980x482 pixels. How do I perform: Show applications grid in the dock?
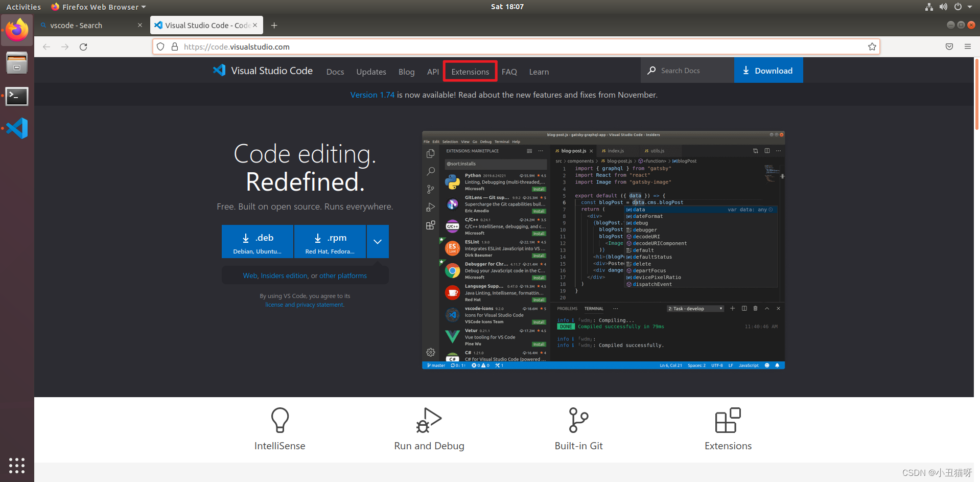(x=17, y=465)
